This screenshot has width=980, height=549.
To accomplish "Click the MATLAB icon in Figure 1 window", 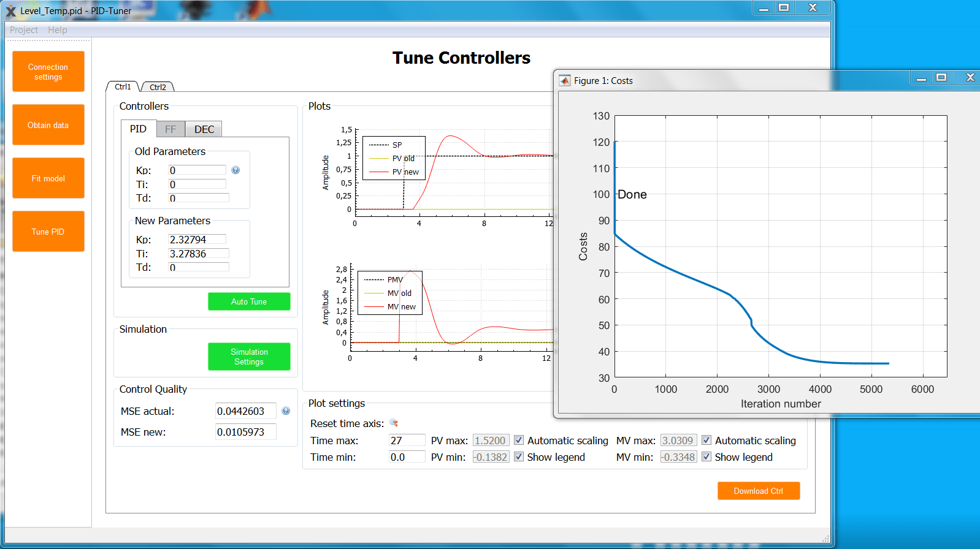I will [x=565, y=80].
